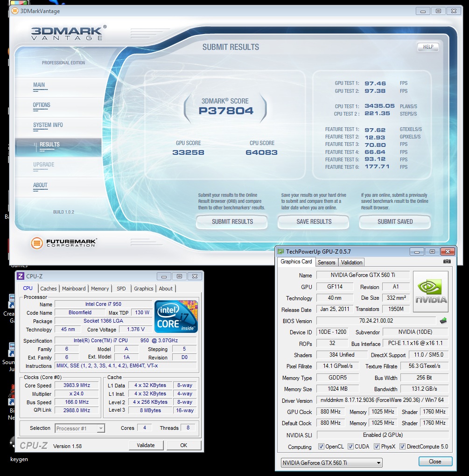The width and height of the screenshot is (469, 476).
Task: Click the BIOS Version field 70.24.21.00.02
Action: 376,321
